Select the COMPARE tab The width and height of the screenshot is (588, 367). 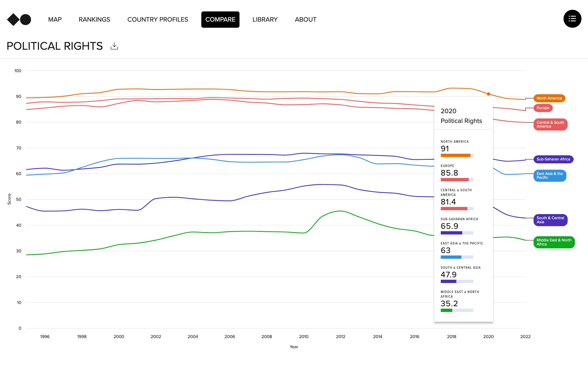coord(220,19)
